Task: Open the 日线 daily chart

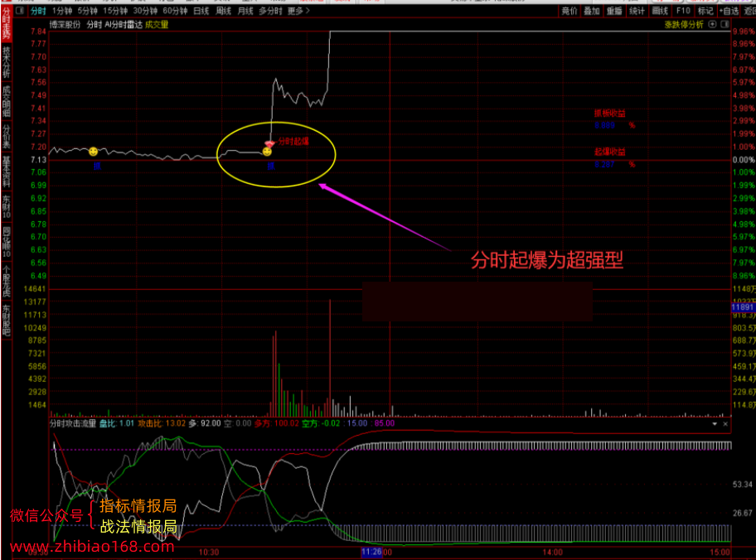Action: 201,11
